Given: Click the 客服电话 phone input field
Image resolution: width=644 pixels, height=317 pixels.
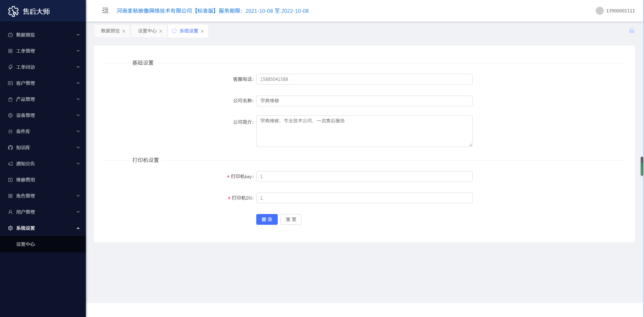Looking at the screenshot, I should 364,79.
